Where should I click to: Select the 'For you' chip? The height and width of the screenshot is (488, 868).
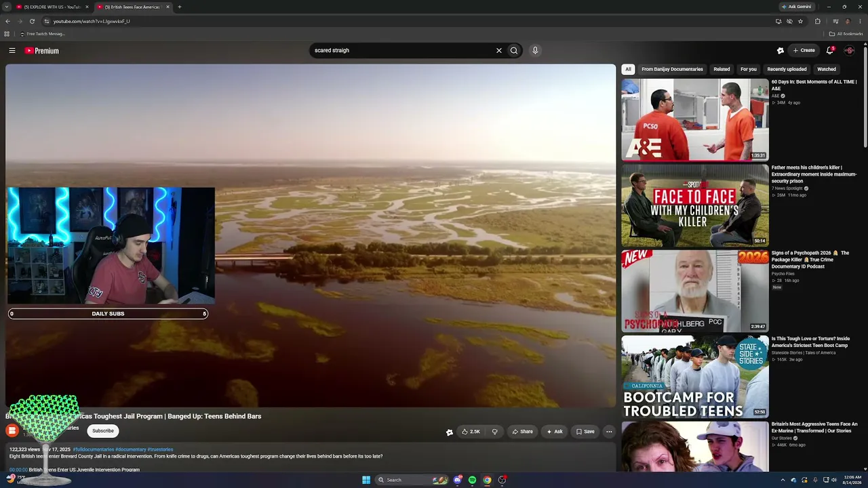pos(749,69)
